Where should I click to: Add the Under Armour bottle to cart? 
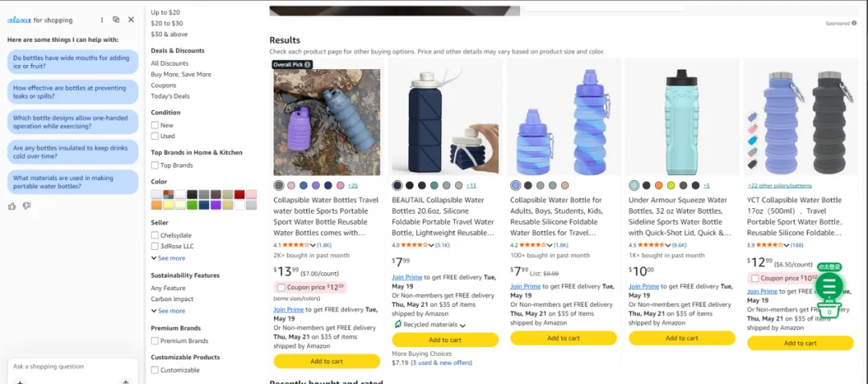coord(682,338)
